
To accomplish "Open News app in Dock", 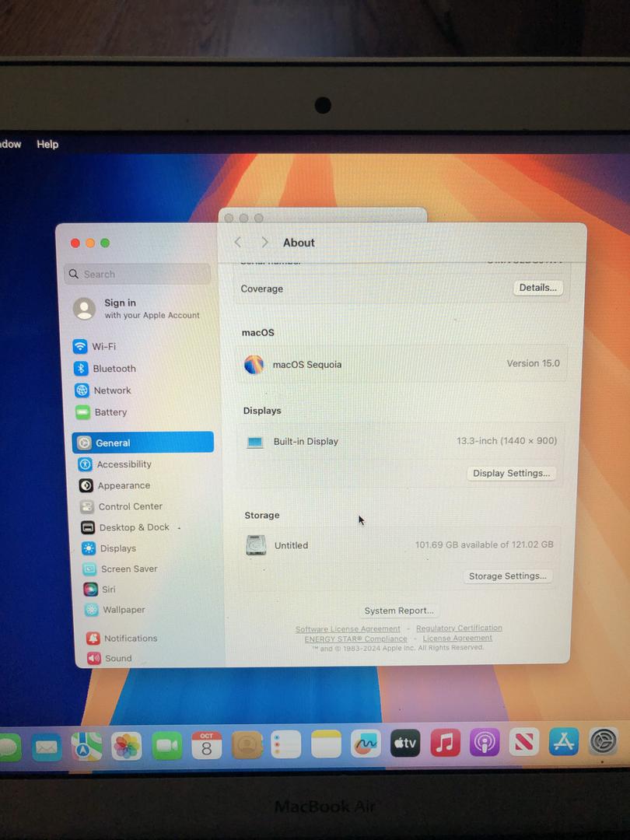I will (x=524, y=742).
